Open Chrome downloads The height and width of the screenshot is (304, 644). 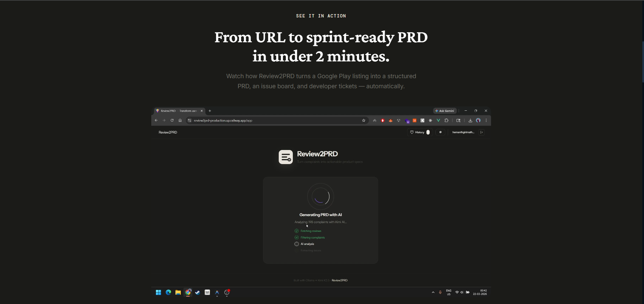click(x=470, y=120)
